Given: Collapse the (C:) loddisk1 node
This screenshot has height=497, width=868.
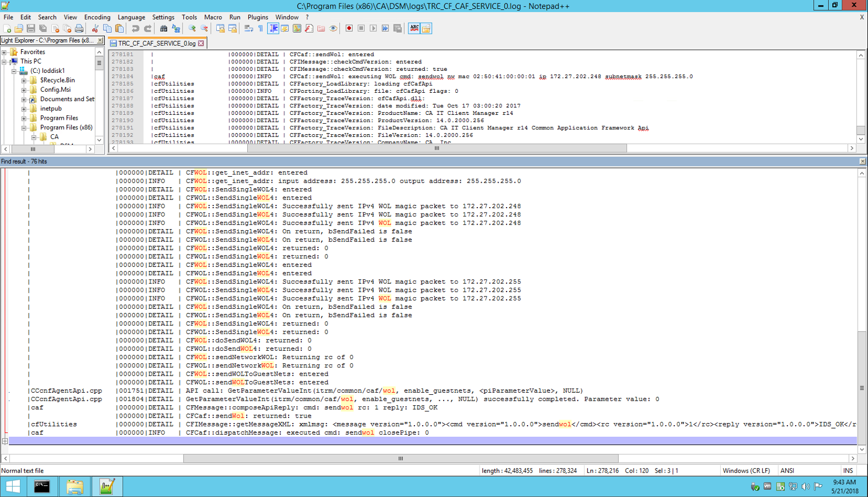Looking at the screenshot, I should coord(14,71).
